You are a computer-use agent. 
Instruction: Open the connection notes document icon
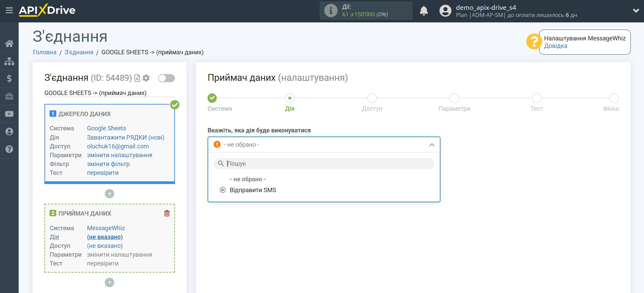click(137, 78)
